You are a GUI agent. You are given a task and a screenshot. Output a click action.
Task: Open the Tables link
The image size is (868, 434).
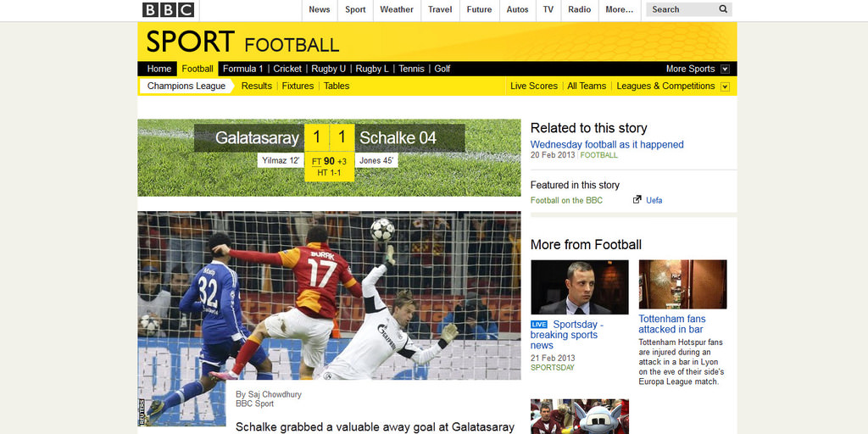coord(337,86)
